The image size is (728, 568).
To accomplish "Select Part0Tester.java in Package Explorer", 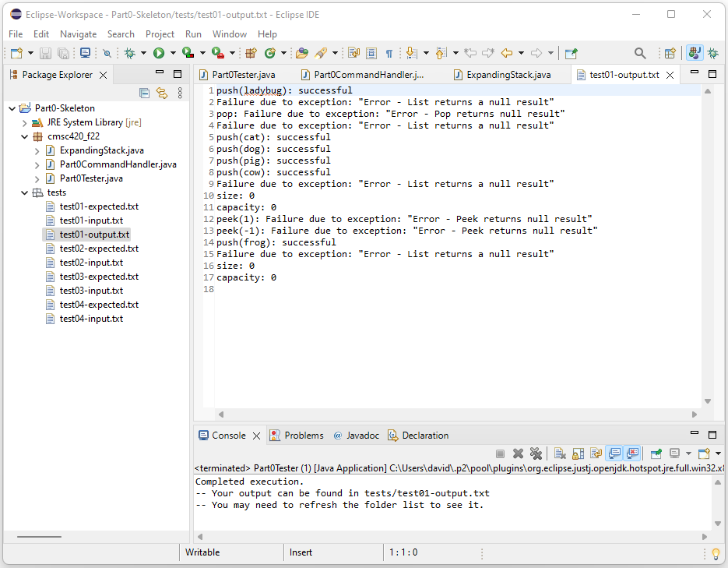I will tap(91, 178).
